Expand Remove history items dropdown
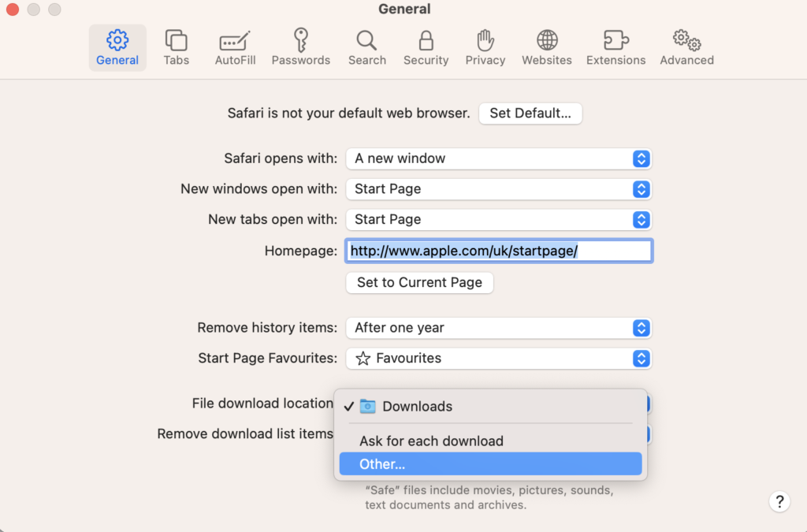 tap(498, 328)
